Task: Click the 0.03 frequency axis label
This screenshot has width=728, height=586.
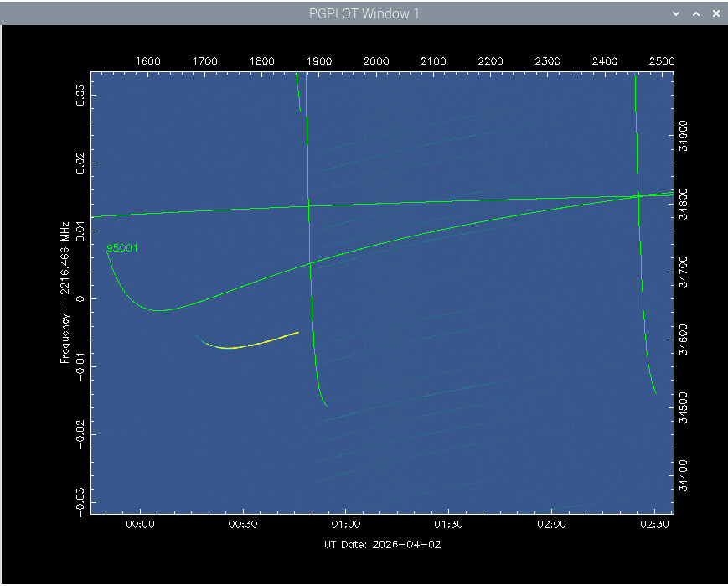Action: click(x=81, y=96)
